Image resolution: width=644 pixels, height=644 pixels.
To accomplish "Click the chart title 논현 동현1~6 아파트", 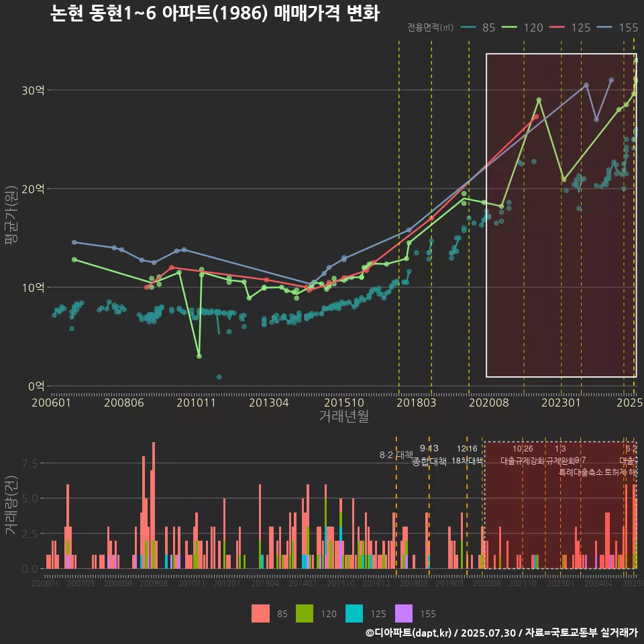I will [215, 13].
